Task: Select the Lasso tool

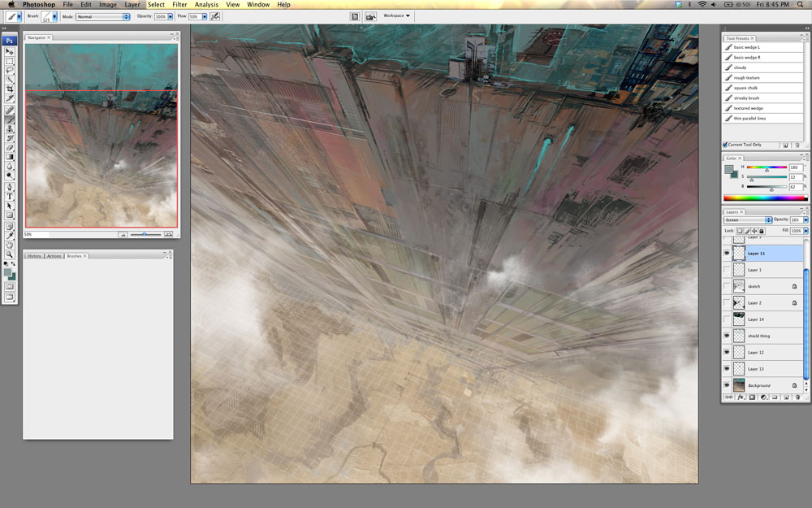Action: pyautogui.click(x=9, y=71)
